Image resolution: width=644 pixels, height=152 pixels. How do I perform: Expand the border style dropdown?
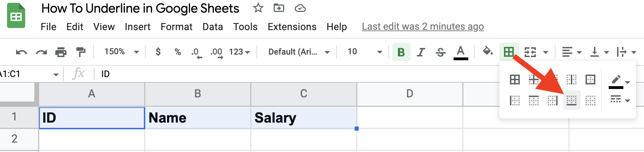click(x=620, y=100)
